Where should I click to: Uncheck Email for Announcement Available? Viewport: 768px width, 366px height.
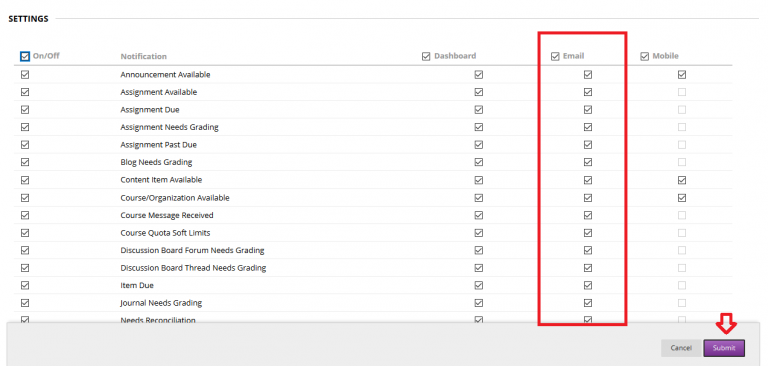[588, 75]
